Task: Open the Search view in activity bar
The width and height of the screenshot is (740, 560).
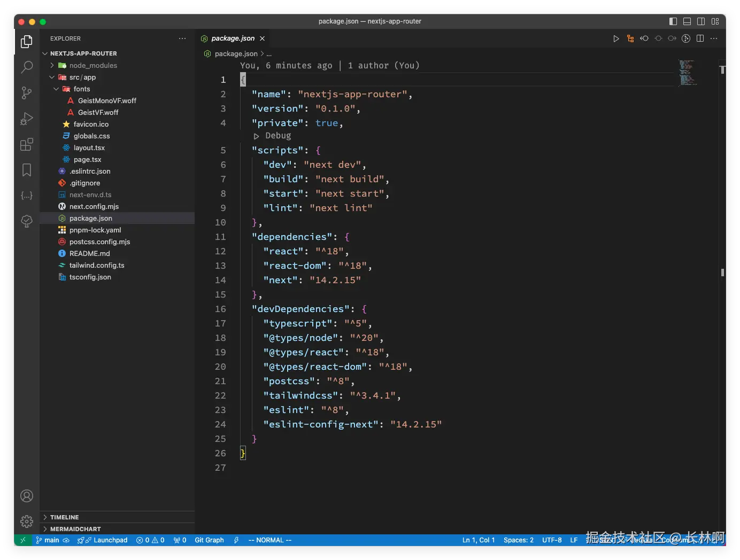Action: point(26,67)
